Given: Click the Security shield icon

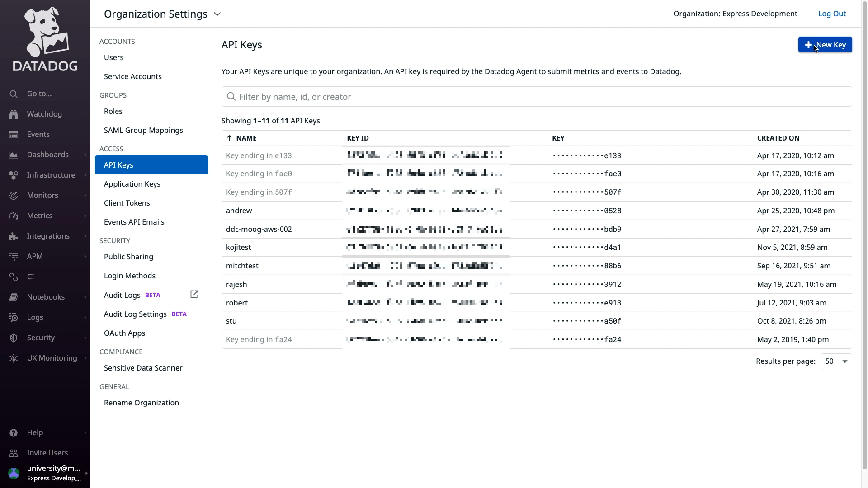Looking at the screenshot, I should point(14,338).
